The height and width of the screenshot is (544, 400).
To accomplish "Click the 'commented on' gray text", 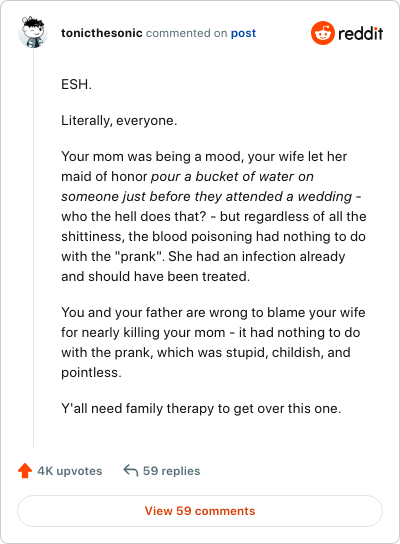I will point(187,33).
